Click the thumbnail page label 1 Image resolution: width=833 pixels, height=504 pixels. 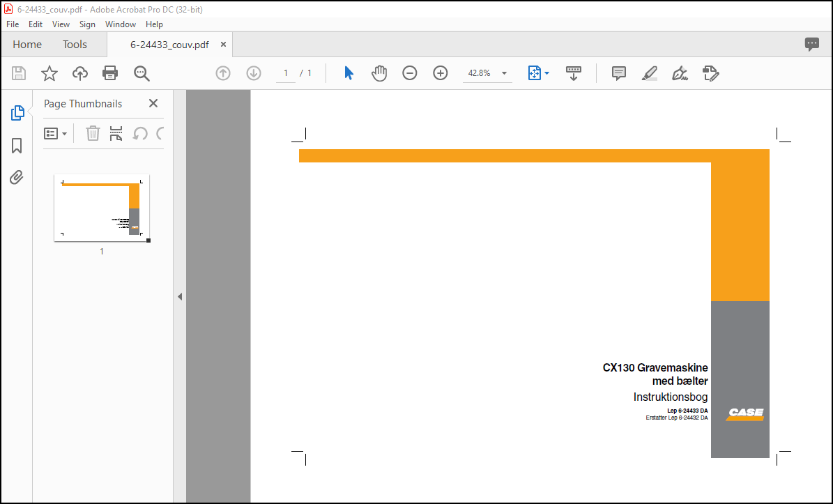point(102,251)
